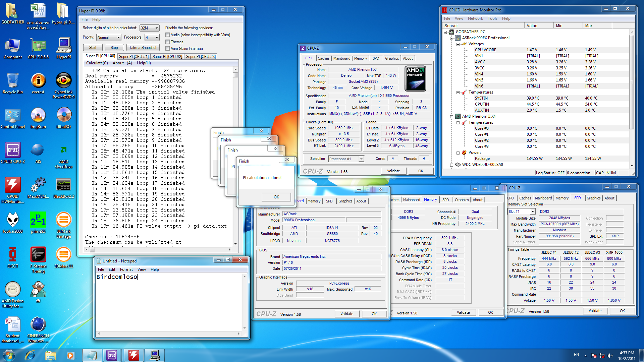Image resolution: width=644 pixels, height=362 pixels.
Task: Open the Format menu in Notepad
Action: [126, 269]
